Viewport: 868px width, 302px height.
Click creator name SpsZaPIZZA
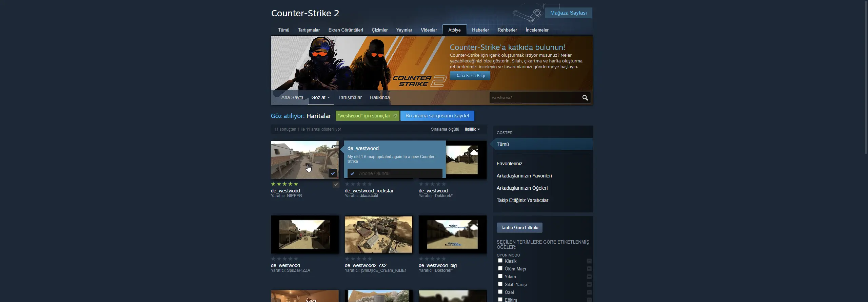click(298, 270)
